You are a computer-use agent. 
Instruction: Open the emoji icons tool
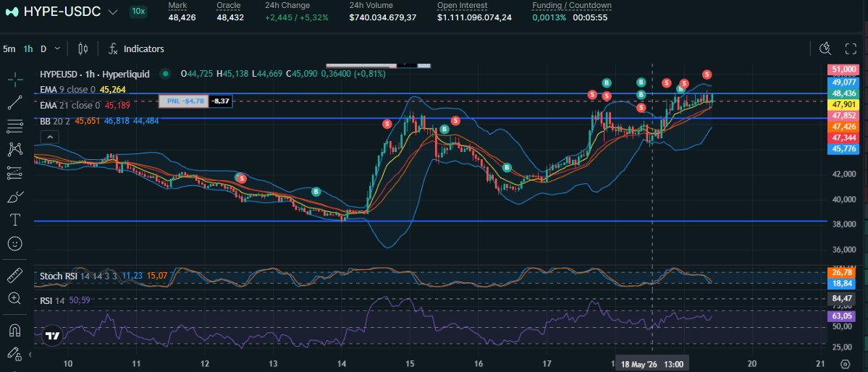click(15, 243)
